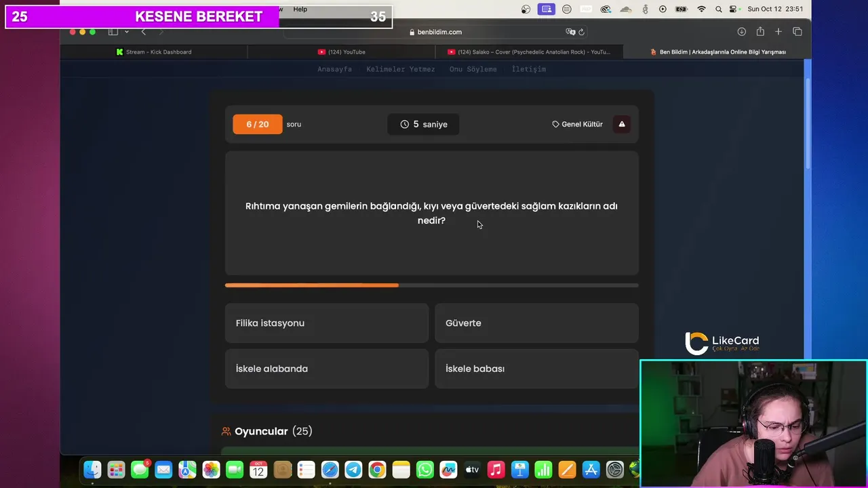Viewport: 868px width, 488px height.
Task: Click the page vertical scrollbar
Action: [x=807, y=122]
